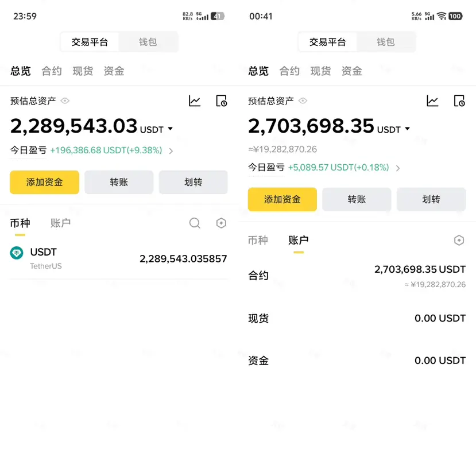Open 现货 account row showing 0.00 USDT
The image size is (476, 449).
[357, 319]
